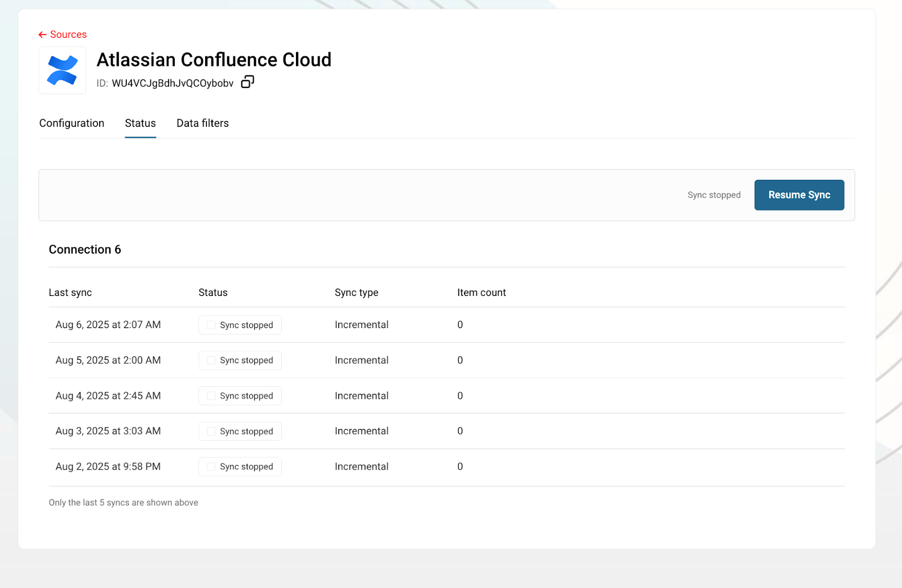The width and height of the screenshot is (902, 588).
Task: Open the Data filters tab
Action: coord(202,123)
